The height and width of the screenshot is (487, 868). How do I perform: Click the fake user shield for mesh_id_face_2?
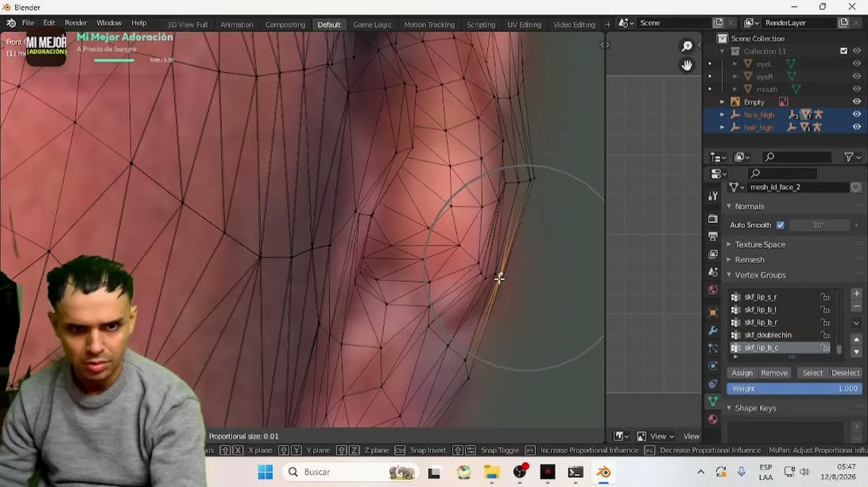(856, 187)
